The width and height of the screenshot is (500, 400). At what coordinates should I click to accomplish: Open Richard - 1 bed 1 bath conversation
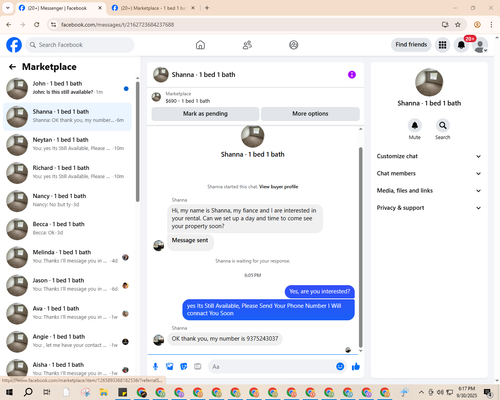pos(67,173)
